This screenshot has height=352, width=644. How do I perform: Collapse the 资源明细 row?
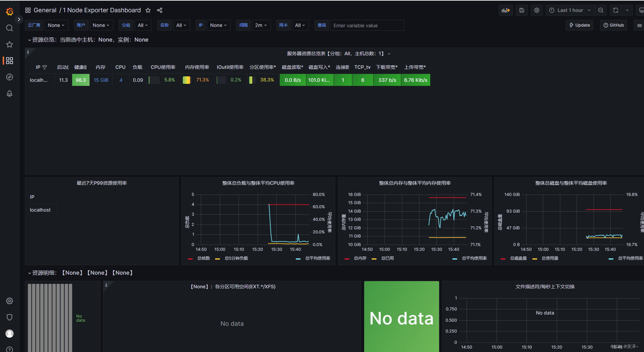30,273
